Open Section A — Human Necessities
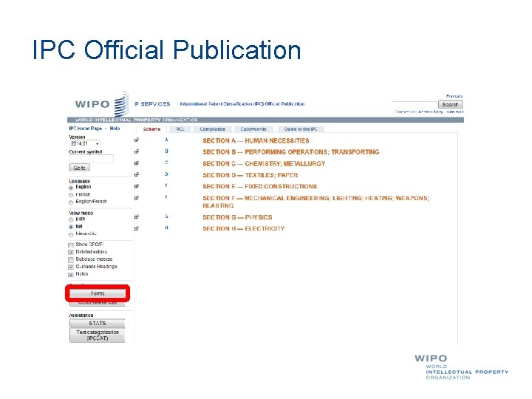This screenshot has width=532, height=399. (x=256, y=140)
